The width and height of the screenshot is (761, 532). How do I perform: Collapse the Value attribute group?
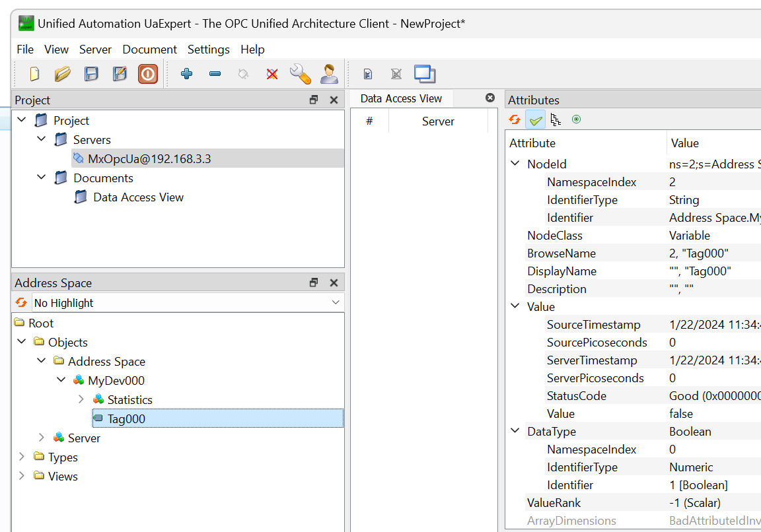(x=515, y=306)
